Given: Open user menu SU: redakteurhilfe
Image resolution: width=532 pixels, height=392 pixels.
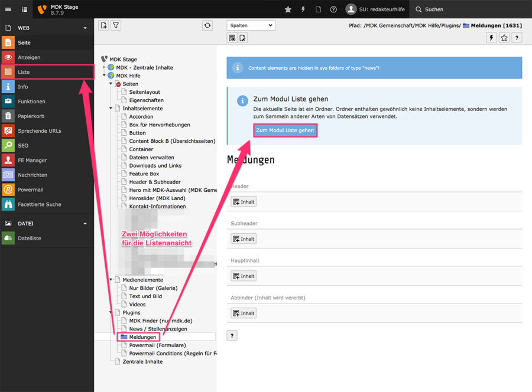Looking at the screenshot, I should pyautogui.click(x=375, y=9).
